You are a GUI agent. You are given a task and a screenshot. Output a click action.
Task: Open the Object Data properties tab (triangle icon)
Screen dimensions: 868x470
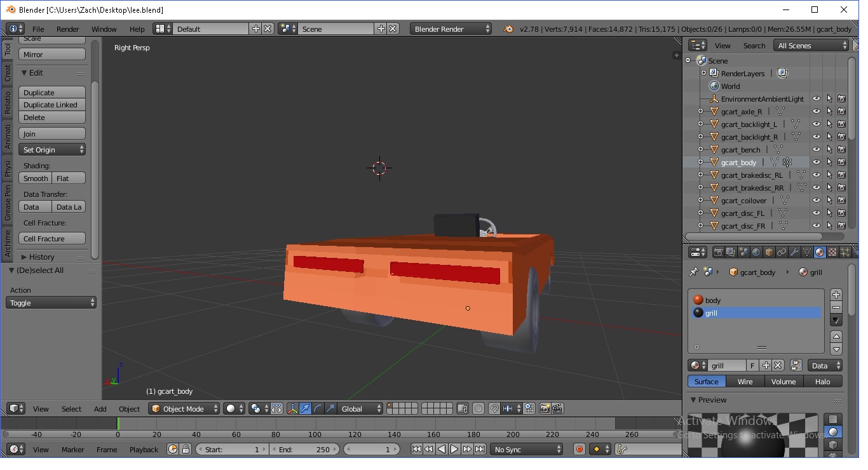[x=807, y=252]
